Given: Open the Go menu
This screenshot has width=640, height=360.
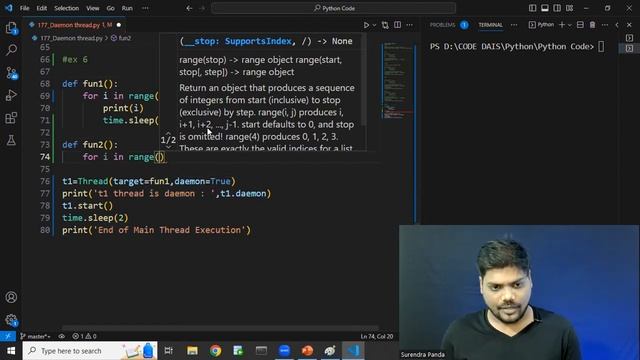Looking at the screenshot, I should [x=111, y=8].
